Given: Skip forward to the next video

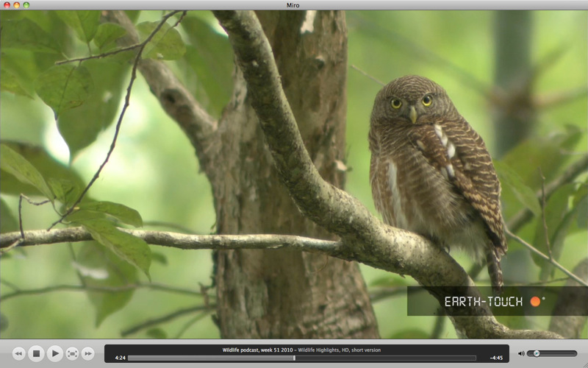Looking at the screenshot, I should click(87, 354).
